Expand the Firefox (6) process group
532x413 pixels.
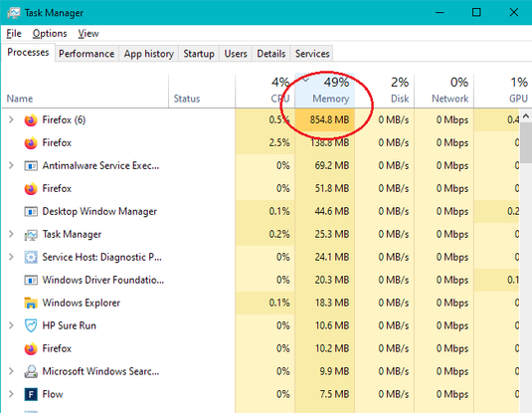11,119
